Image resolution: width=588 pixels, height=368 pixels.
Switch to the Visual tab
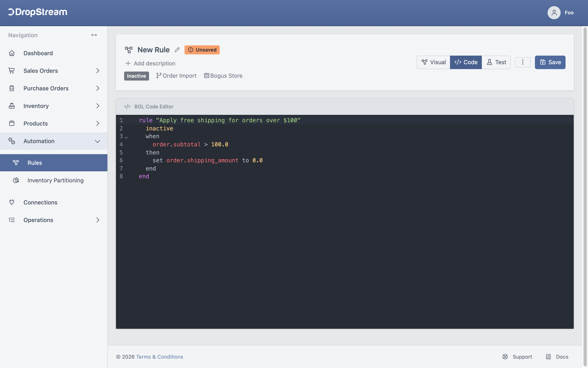point(433,62)
